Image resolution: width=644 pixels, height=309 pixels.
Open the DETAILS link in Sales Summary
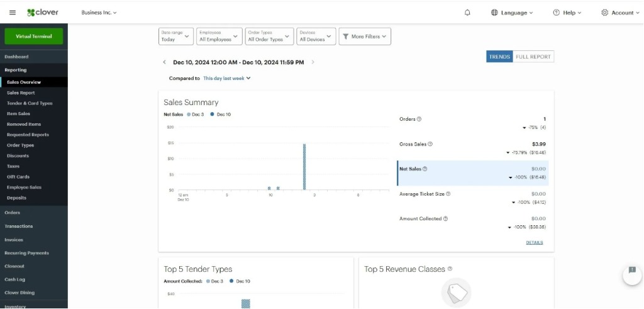click(534, 242)
